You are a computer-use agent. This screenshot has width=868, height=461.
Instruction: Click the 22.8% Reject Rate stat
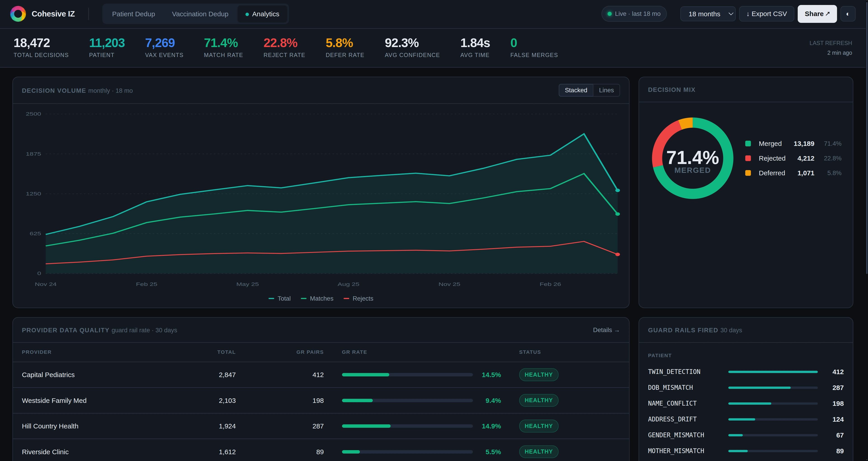click(x=284, y=47)
